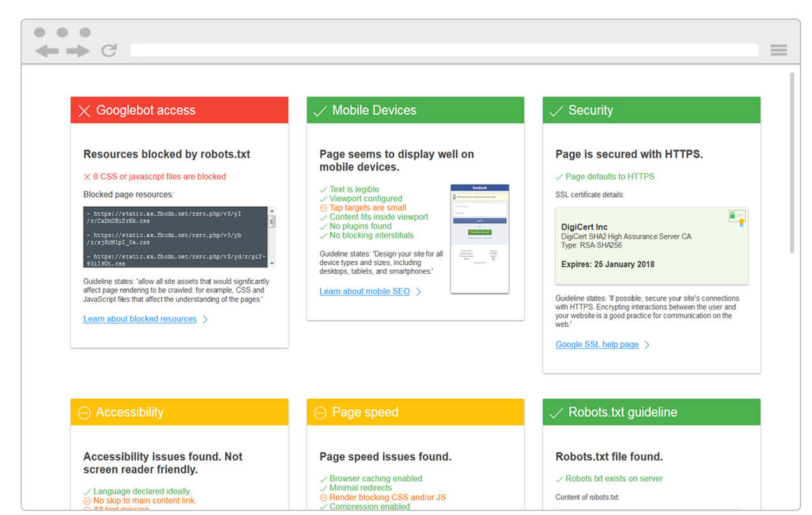Click the checkmark icon in Mobile Devices header

(x=320, y=112)
